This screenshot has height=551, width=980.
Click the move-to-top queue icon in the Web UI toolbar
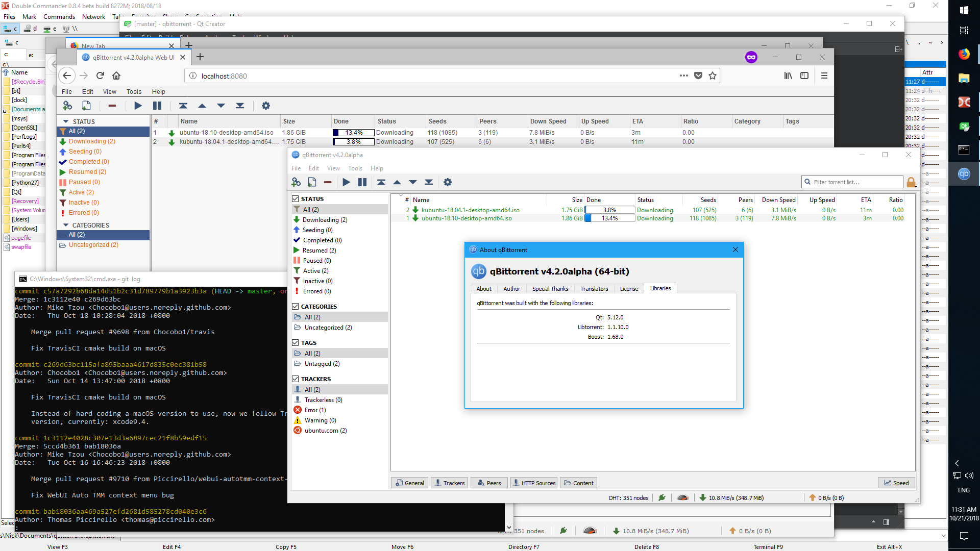(x=183, y=106)
